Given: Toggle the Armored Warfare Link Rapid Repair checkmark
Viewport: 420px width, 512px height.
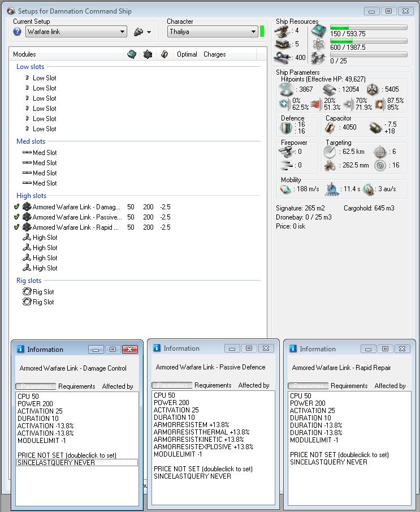Looking at the screenshot, I should (x=16, y=227).
